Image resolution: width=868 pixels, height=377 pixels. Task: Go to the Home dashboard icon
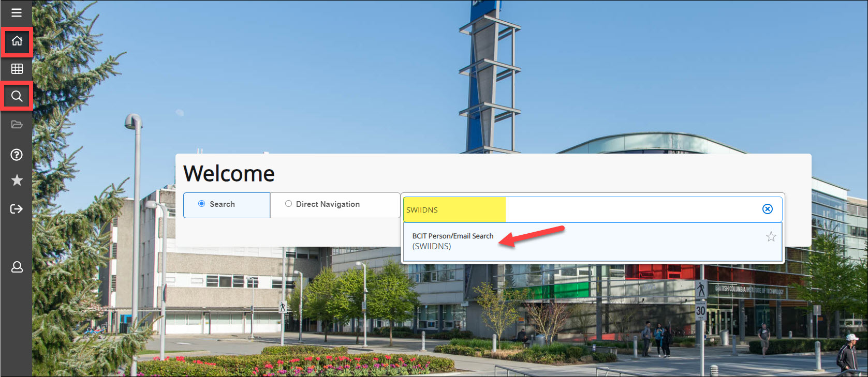[x=17, y=41]
